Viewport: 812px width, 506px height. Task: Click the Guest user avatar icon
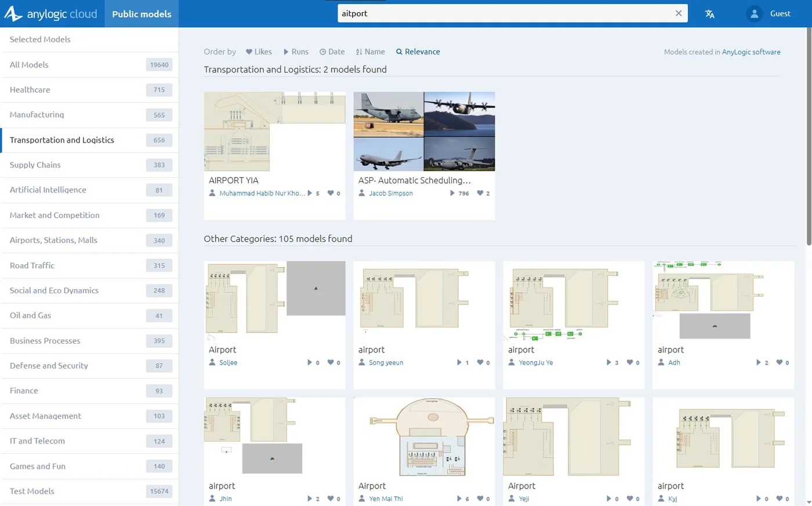pyautogui.click(x=753, y=14)
